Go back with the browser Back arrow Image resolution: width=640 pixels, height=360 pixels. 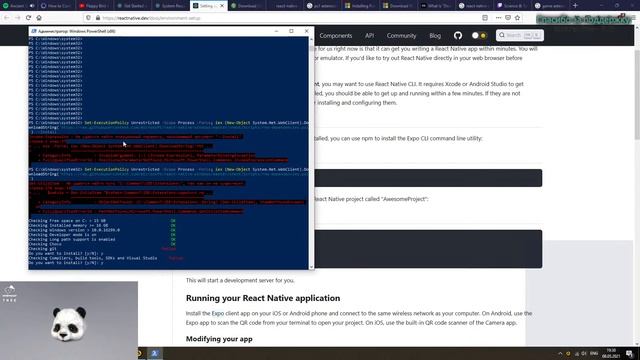7,18
